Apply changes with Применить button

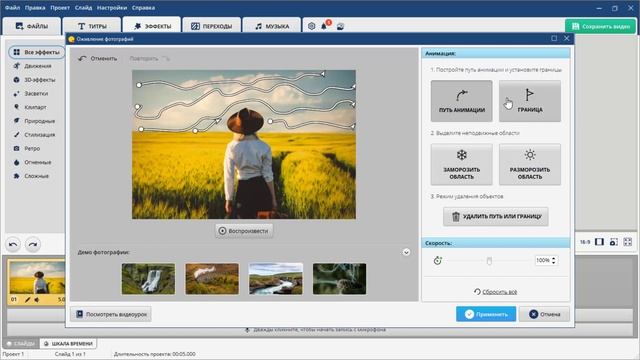pos(486,314)
